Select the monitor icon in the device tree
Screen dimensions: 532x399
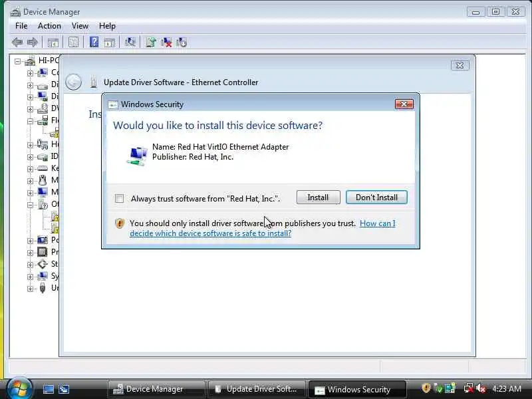coord(43,192)
